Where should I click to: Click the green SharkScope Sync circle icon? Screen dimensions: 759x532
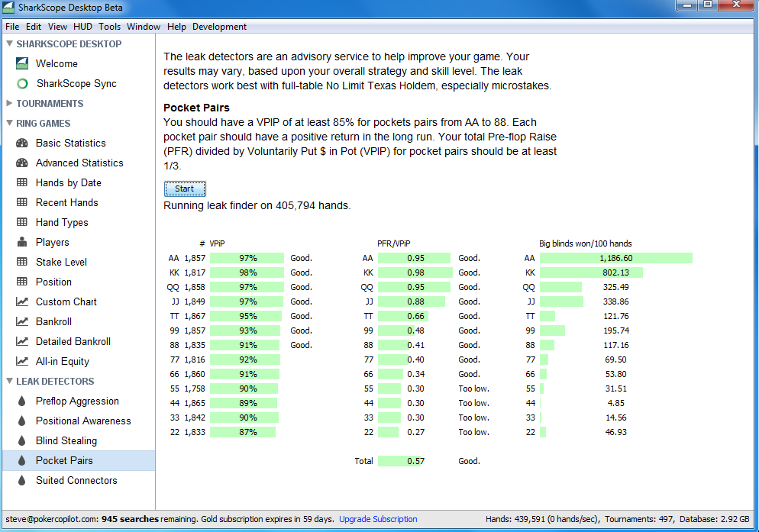click(22, 84)
